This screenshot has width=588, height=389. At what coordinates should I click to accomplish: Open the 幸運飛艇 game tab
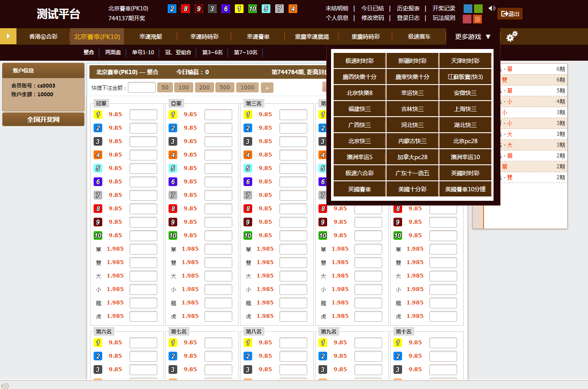click(x=151, y=37)
